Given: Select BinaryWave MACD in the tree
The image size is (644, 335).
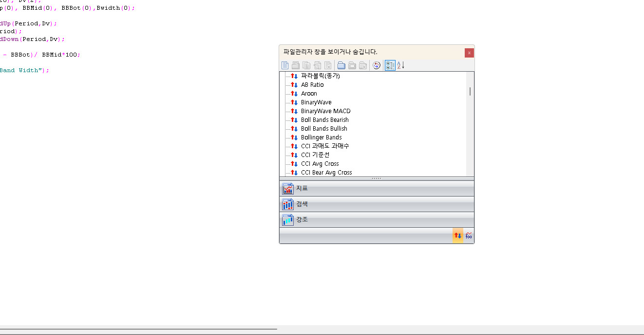Looking at the screenshot, I should coord(325,111).
